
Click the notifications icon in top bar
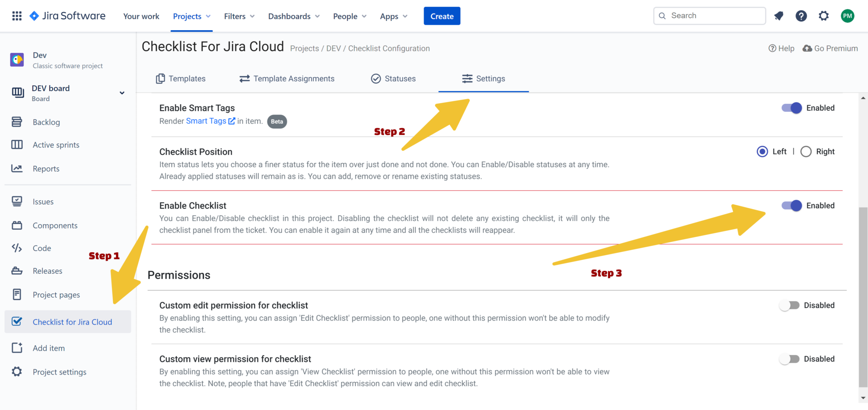point(779,16)
